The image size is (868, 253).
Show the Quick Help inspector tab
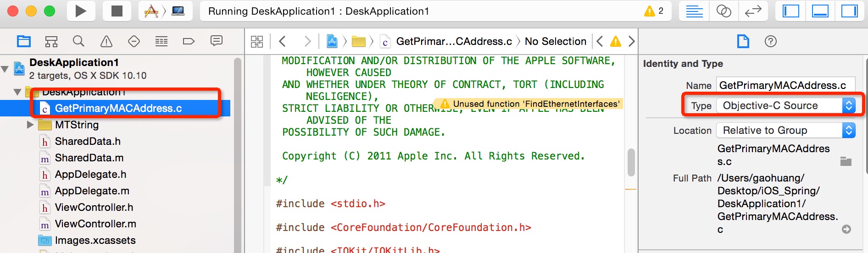(x=771, y=41)
